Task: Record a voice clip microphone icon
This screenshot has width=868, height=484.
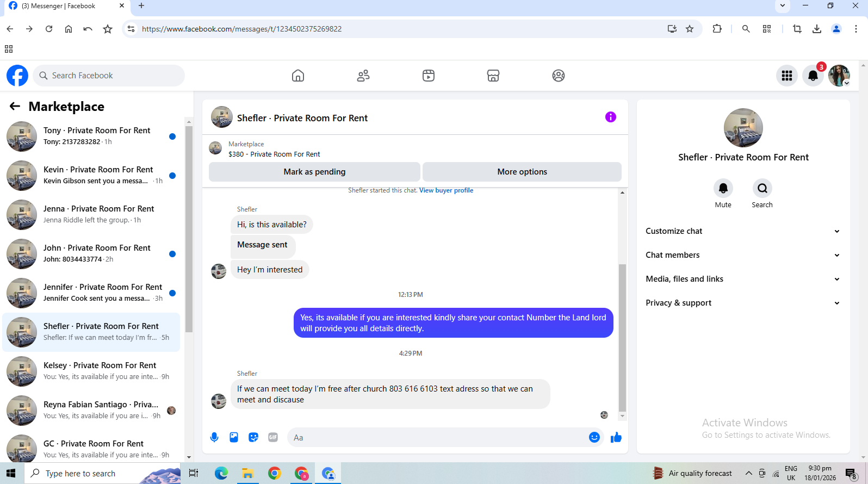Action: point(214,437)
